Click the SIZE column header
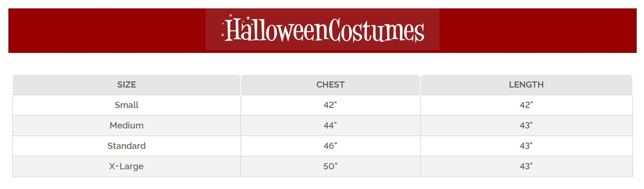The width and height of the screenshot is (644, 189). tap(127, 85)
